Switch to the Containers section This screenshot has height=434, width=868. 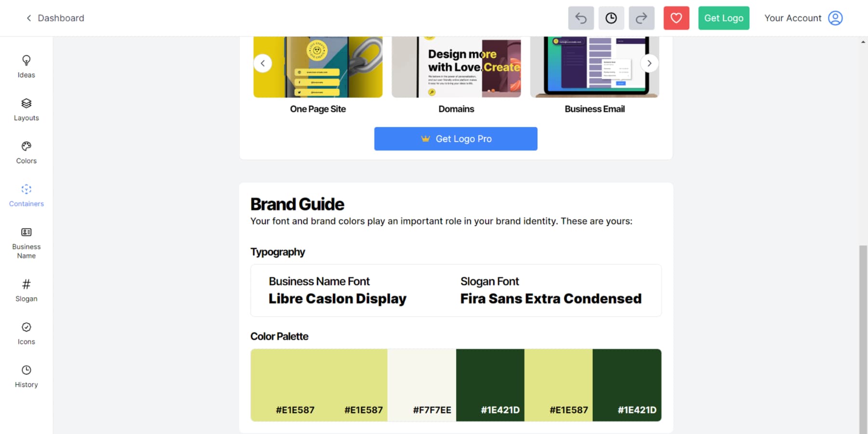[26, 195]
